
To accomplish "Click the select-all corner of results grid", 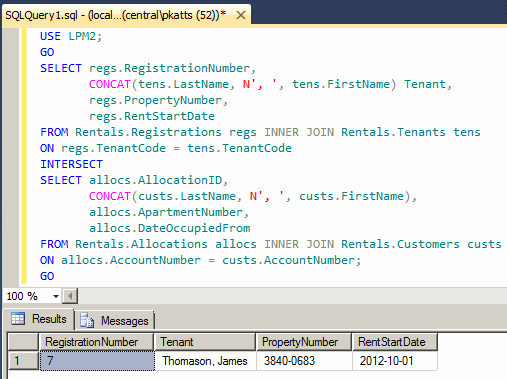I will pos(23,342).
